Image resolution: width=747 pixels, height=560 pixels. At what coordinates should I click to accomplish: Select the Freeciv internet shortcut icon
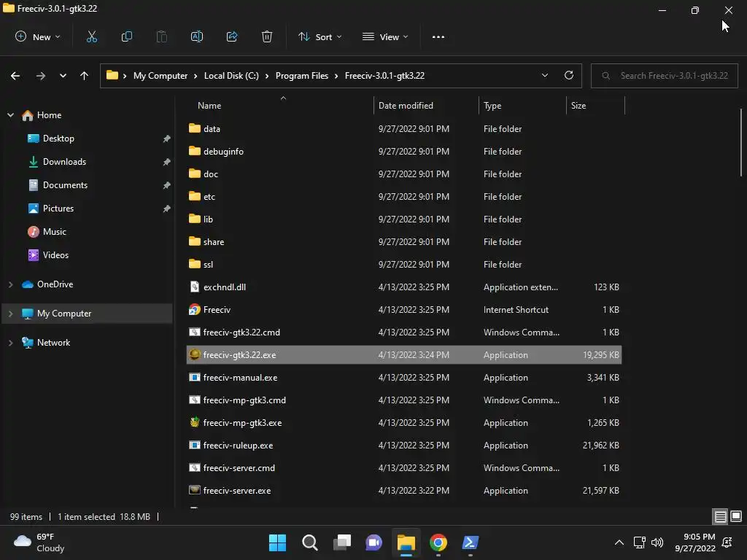[x=194, y=309]
